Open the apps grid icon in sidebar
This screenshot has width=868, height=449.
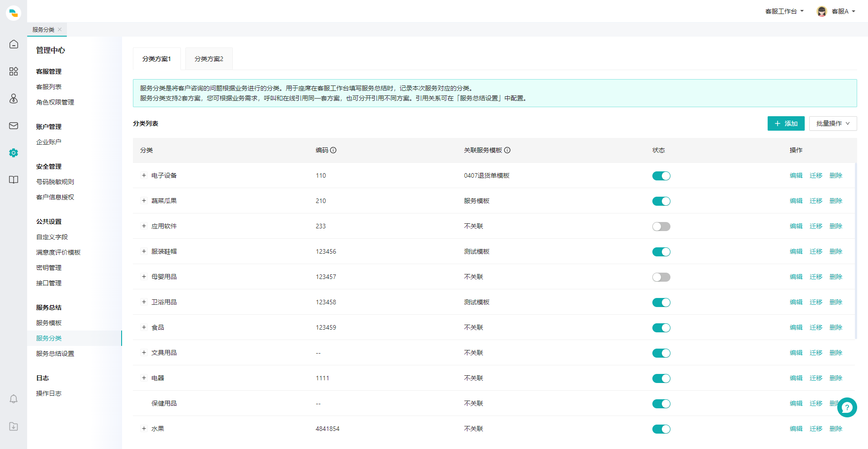point(14,71)
